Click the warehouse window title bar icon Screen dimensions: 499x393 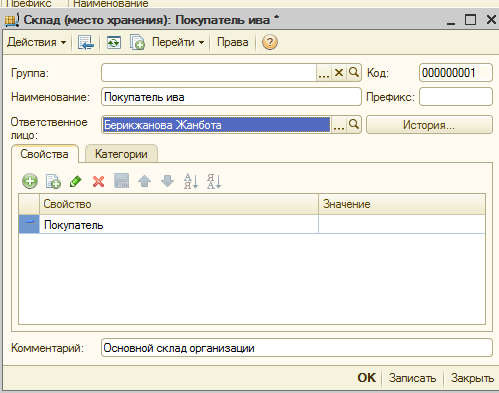pos(12,20)
